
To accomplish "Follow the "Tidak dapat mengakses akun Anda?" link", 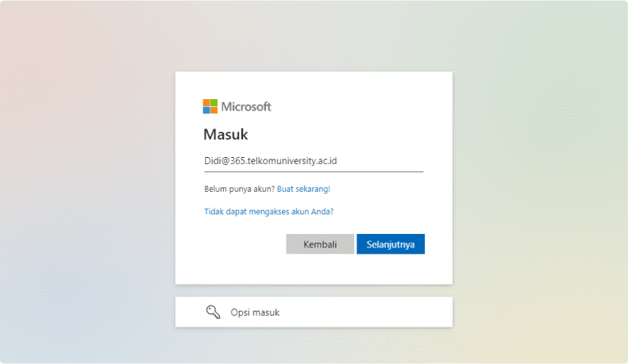I will pyautogui.click(x=268, y=212).
